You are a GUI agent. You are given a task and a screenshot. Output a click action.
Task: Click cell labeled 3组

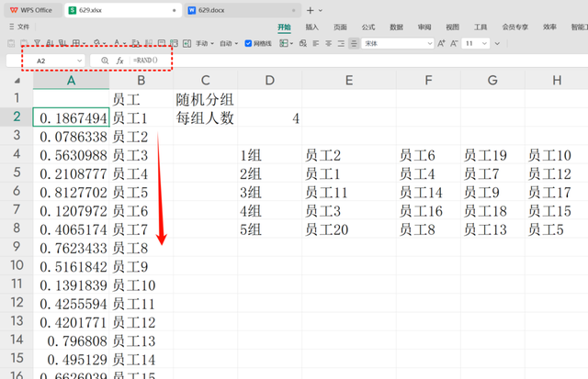click(269, 192)
